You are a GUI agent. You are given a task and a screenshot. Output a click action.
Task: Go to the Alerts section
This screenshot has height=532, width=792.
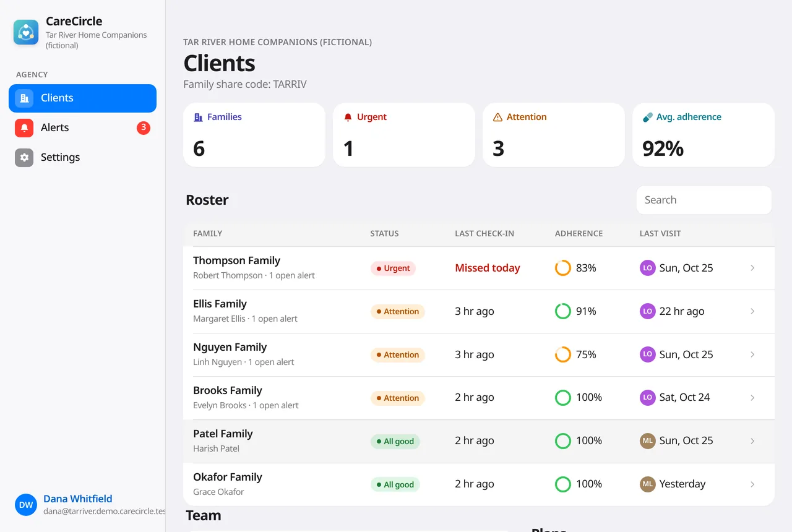coord(82,127)
